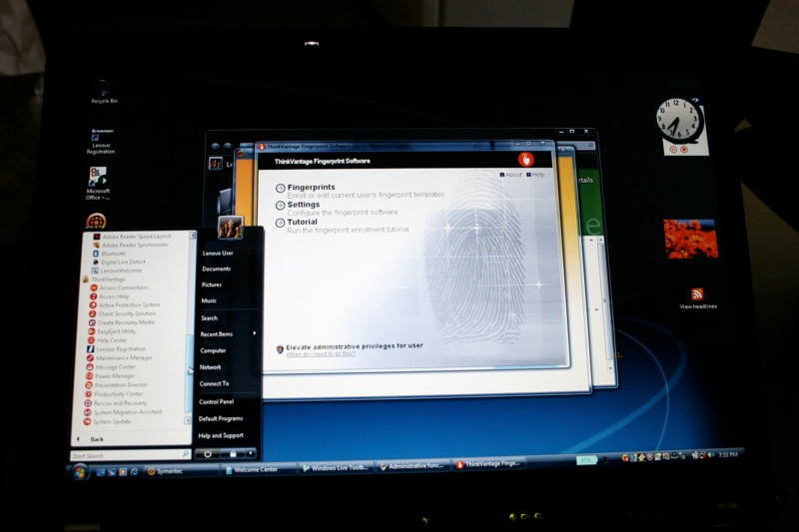Open the Recycle Bin desktop icon

pyautogui.click(x=104, y=94)
